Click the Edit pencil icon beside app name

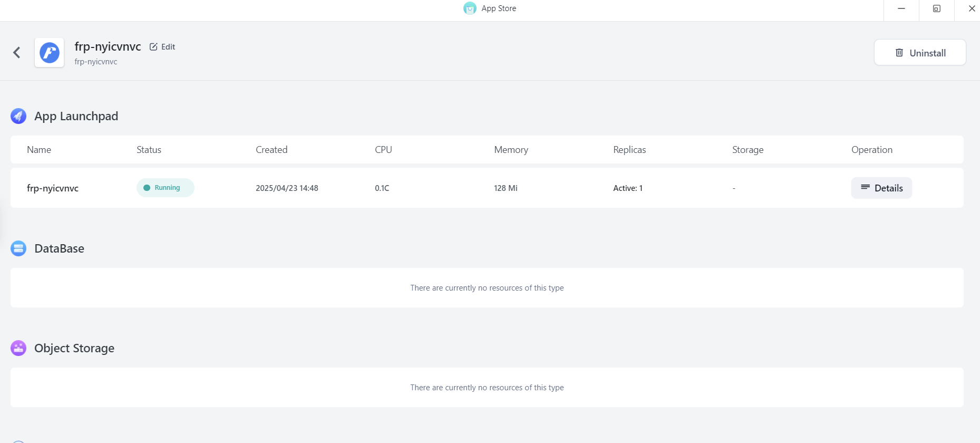pos(153,47)
